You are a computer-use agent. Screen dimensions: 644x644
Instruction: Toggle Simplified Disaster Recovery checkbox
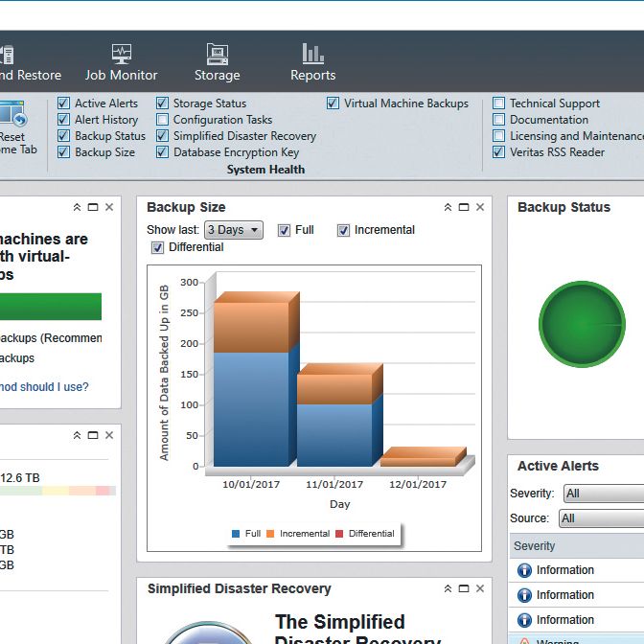[x=162, y=135]
